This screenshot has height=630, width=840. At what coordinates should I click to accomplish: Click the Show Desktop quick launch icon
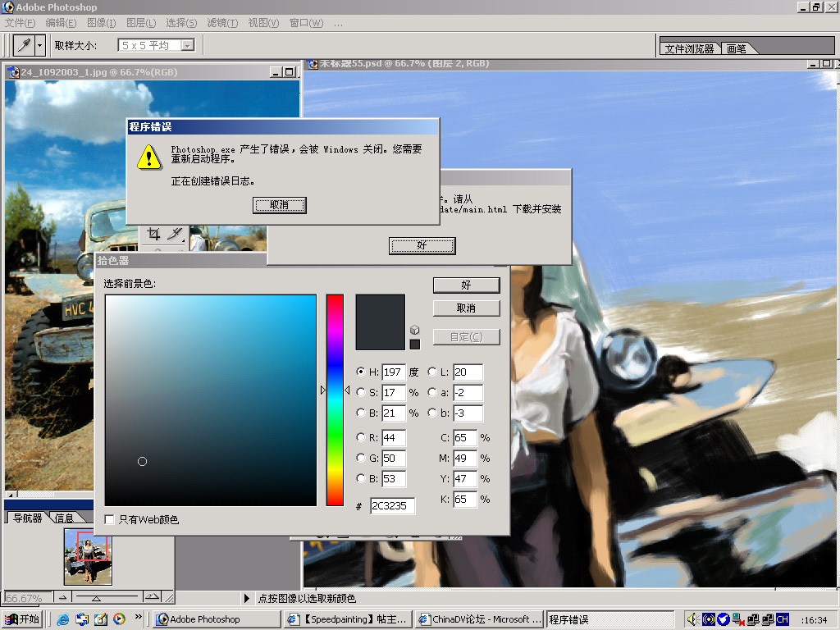click(x=101, y=619)
